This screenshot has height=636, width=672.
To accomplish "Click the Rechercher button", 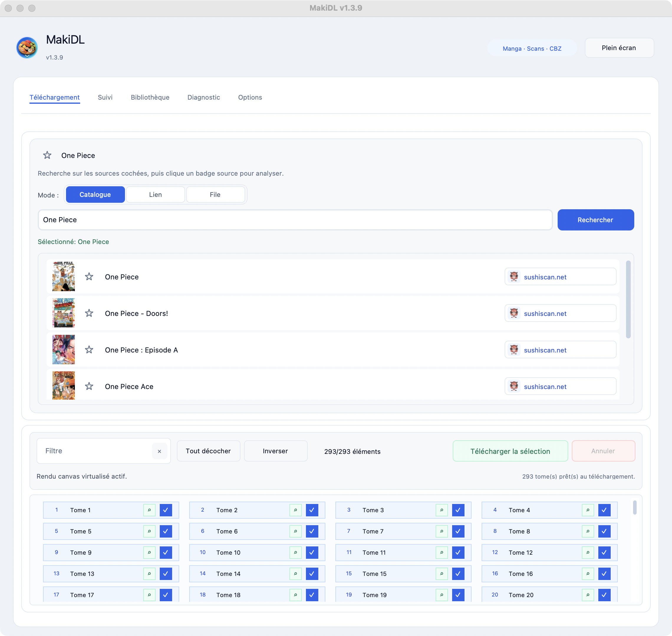I will point(596,220).
